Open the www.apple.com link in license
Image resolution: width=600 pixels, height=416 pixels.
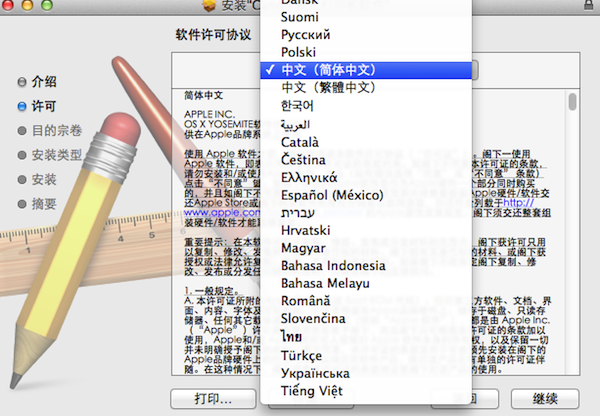[222, 212]
